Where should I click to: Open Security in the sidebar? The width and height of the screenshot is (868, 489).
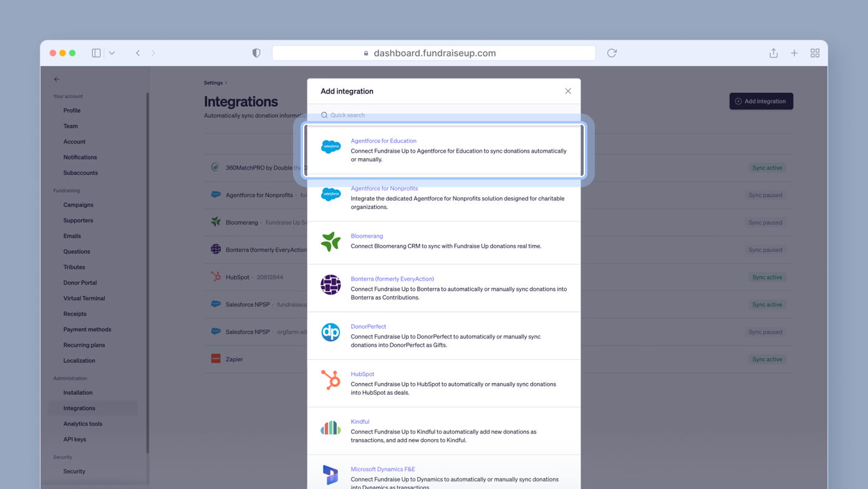coord(74,472)
